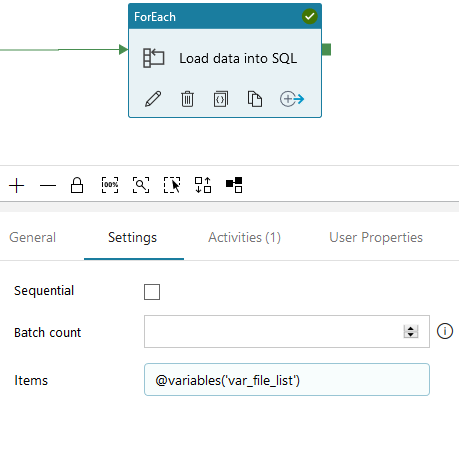Screen dimensions: 459x468
Task: Clone the ForEach activity with copy icon
Action: [x=255, y=99]
